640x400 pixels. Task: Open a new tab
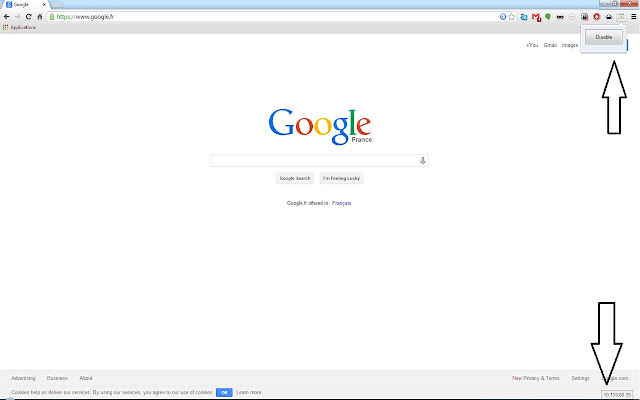click(x=57, y=4)
